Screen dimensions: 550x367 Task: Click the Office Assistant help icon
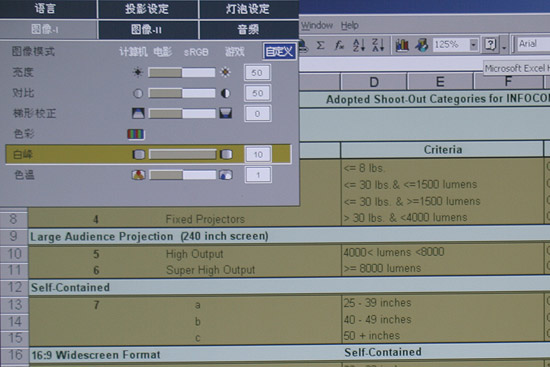pyautogui.click(x=490, y=45)
